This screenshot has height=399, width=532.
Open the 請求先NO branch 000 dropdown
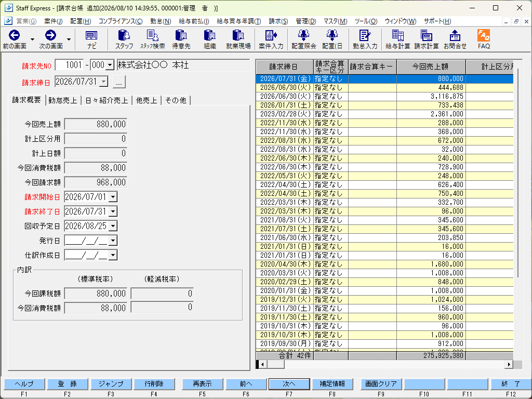click(110, 65)
